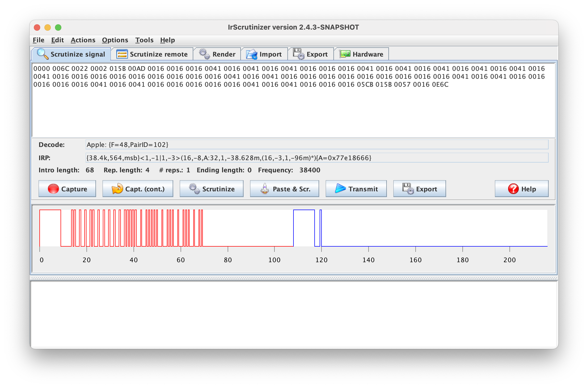The image size is (588, 388).
Task: Click the Capture button
Action: (67, 189)
